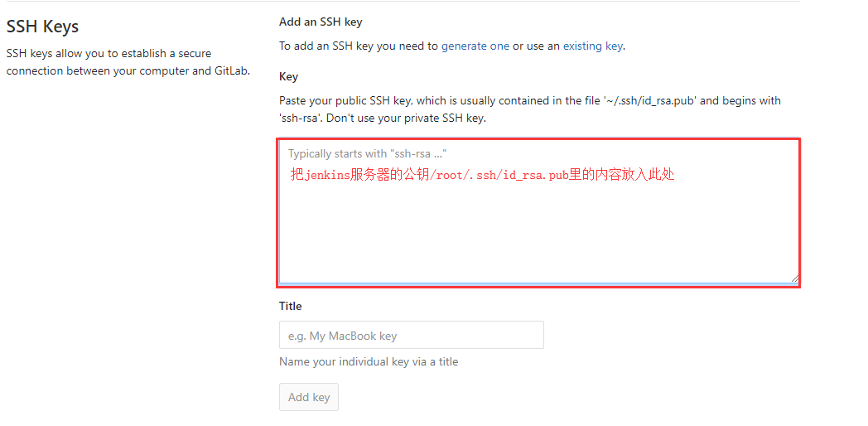The image size is (868, 426).
Task: Follow the "existing key" link
Action: click(592, 46)
